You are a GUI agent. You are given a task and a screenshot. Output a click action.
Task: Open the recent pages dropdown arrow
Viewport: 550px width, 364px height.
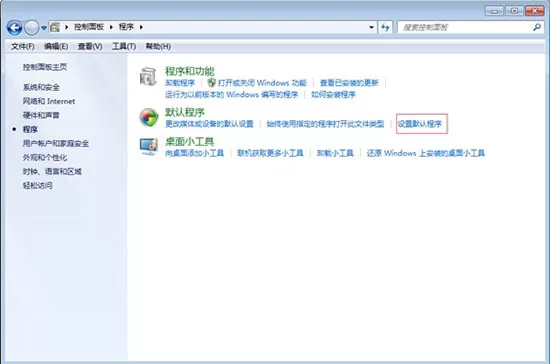(44, 28)
